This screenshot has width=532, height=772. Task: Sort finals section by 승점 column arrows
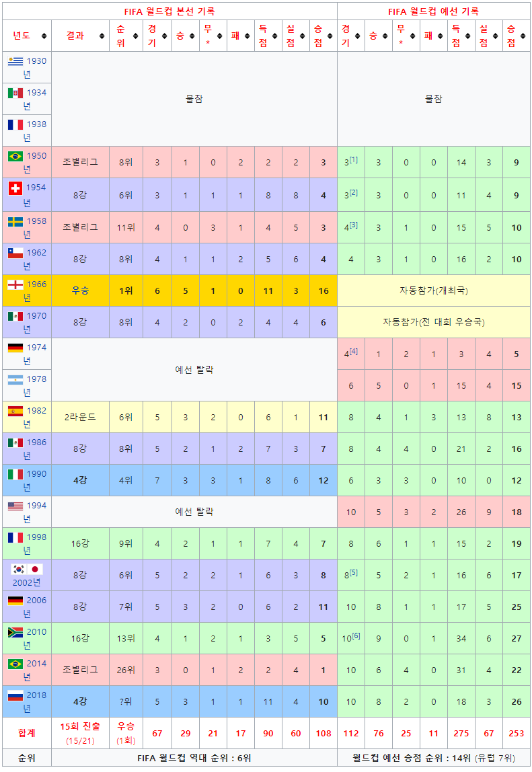pos(330,36)
